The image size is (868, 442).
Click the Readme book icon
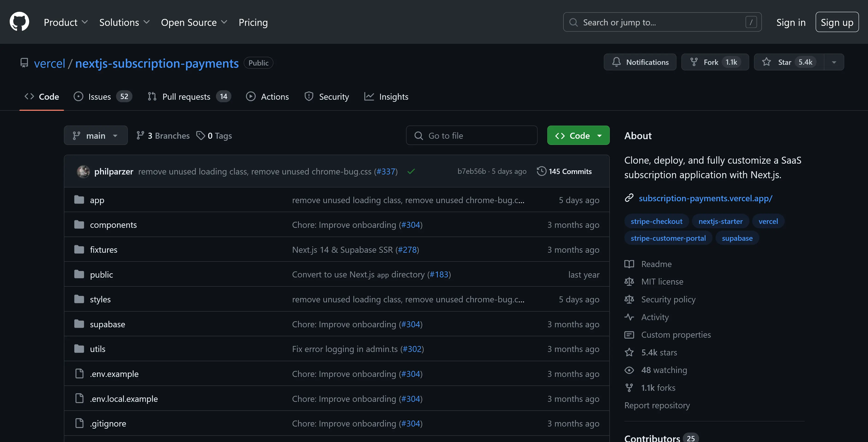(629, 264)
